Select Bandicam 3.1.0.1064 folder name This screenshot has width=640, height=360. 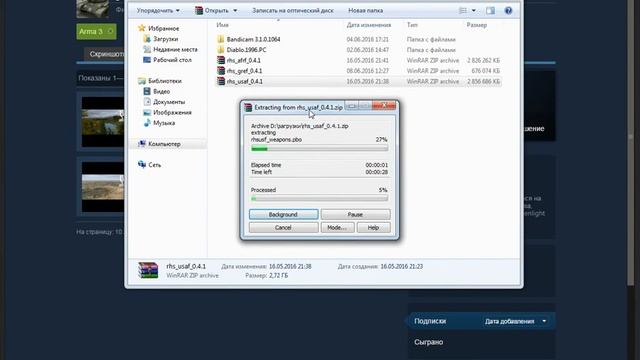click(x=253, y=39)
